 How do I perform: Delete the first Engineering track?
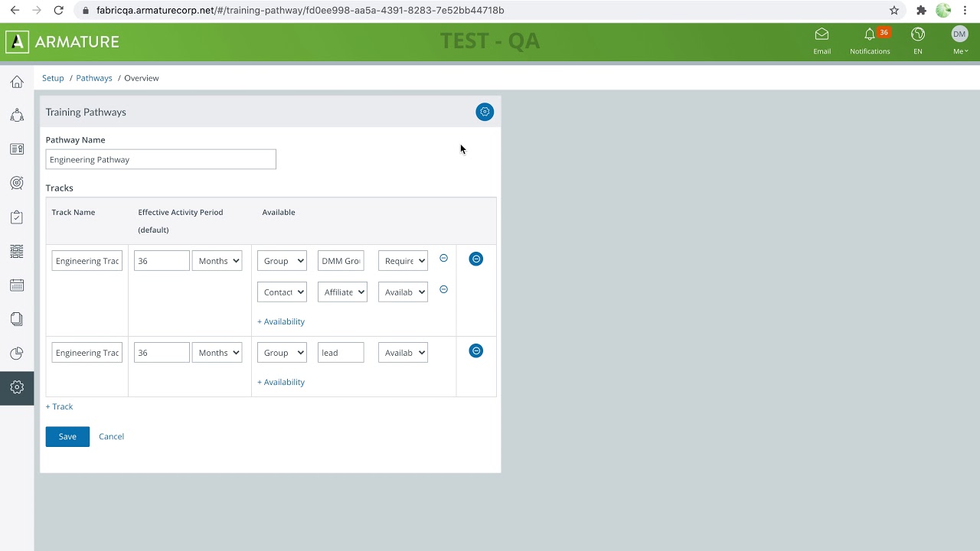[476, 259]
